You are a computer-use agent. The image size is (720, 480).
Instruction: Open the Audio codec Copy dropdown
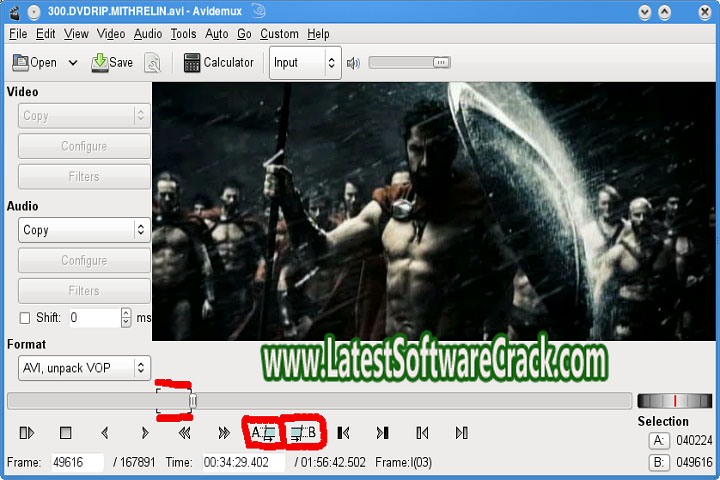pyautogui.click(x=84, y=230)
